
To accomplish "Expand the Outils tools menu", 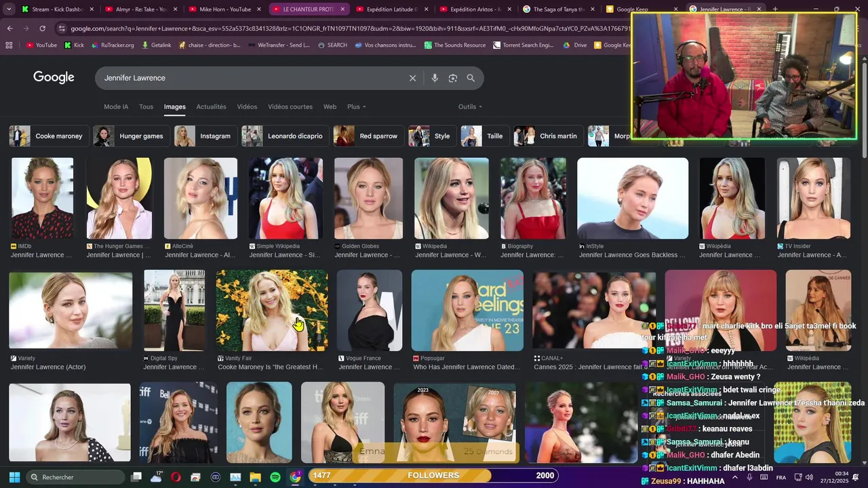I will [470, 106].
